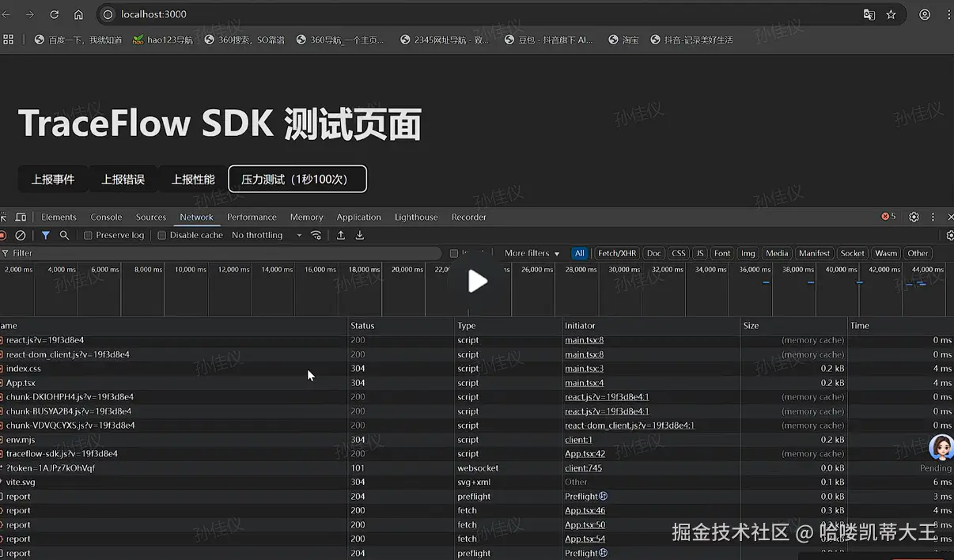Reload the browser page
Screen dimensions: 954x560
click(54, 14)
